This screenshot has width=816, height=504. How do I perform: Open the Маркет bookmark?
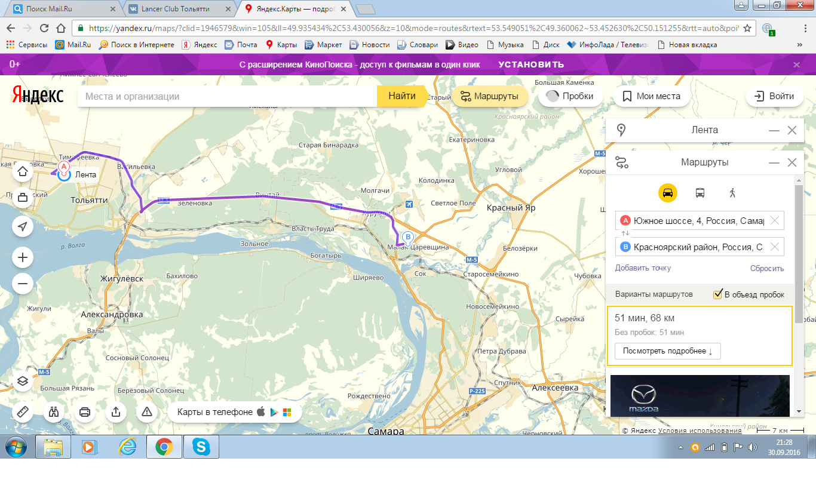pyautogui.click(x=323, y=45)
